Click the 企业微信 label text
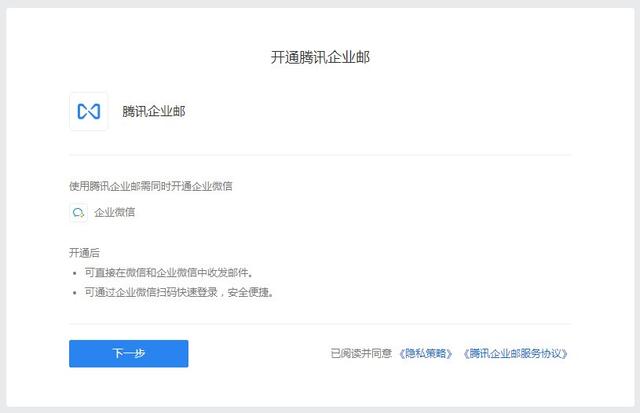Viewport: 640px width, 413px height. (x=115, y=212)
